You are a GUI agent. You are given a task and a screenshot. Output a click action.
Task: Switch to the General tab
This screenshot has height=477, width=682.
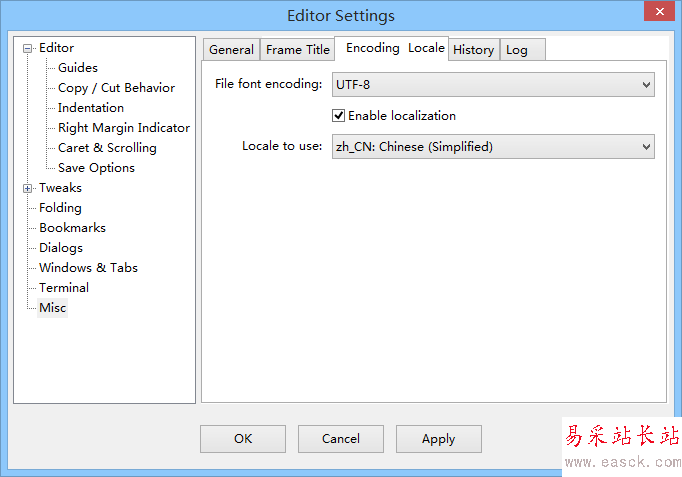[231, 50]
